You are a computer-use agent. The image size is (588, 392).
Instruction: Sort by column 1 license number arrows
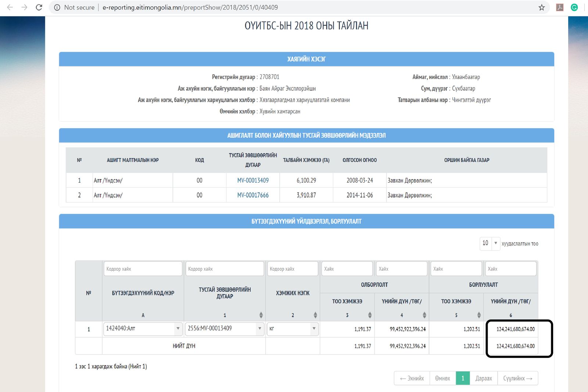coord(261,315)
